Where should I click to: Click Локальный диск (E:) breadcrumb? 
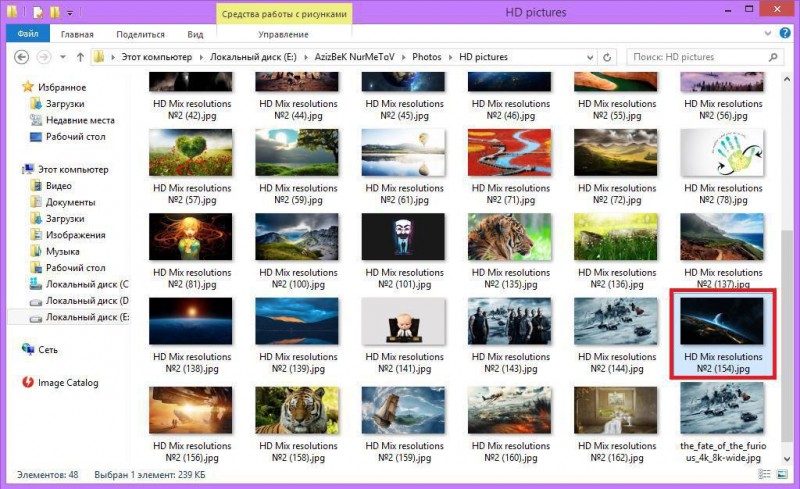pos(253,57)
